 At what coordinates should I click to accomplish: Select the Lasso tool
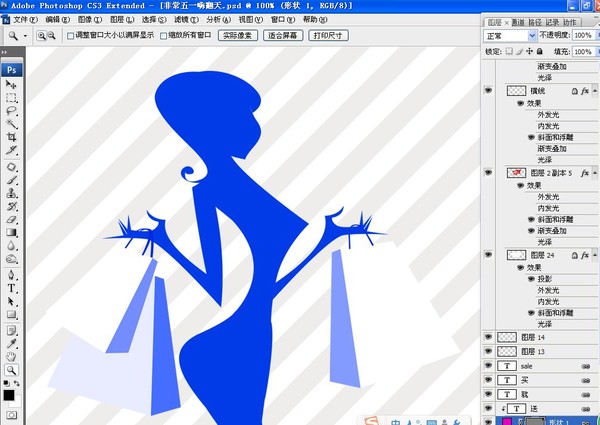click(11, 111)
